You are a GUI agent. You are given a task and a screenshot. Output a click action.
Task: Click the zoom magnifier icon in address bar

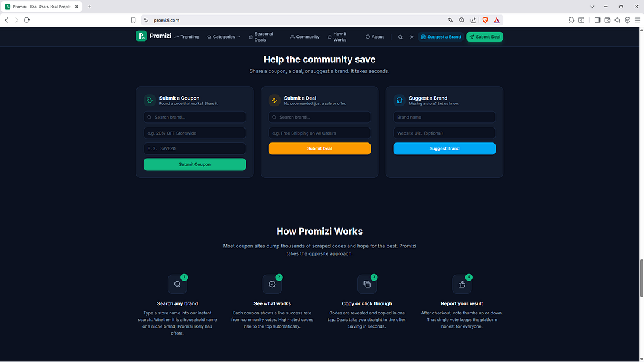[462, 20]
